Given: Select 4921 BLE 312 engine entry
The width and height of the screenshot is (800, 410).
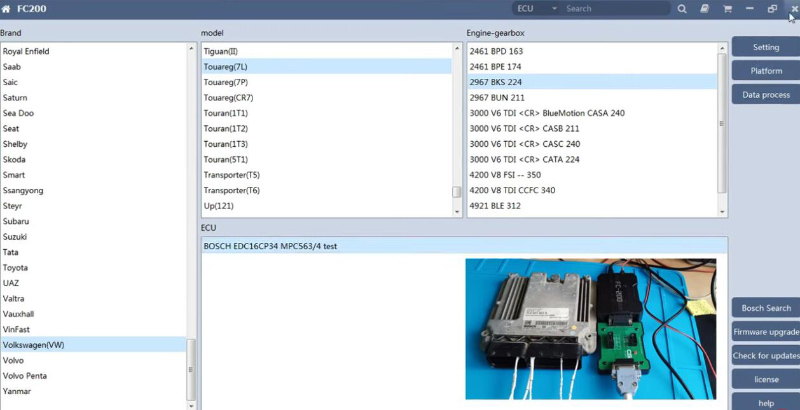Looking at the screenshot, I should coord(495,206).
